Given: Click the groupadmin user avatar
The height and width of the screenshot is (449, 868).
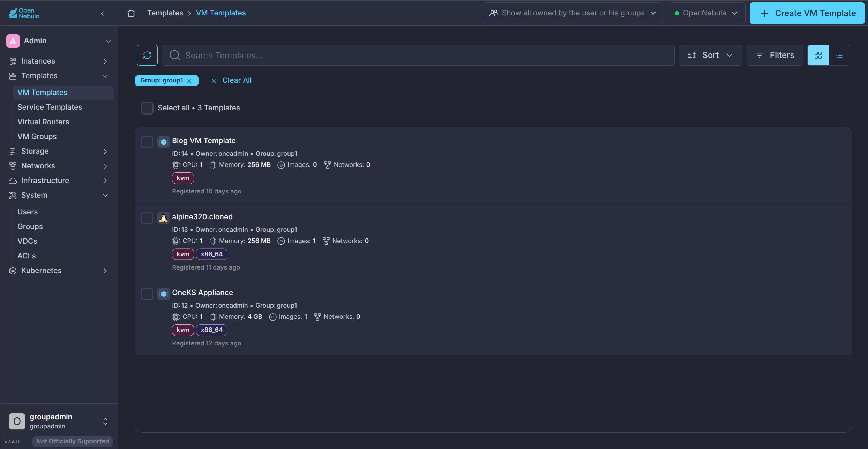Looking at the screenshot, I should [17, 421].
